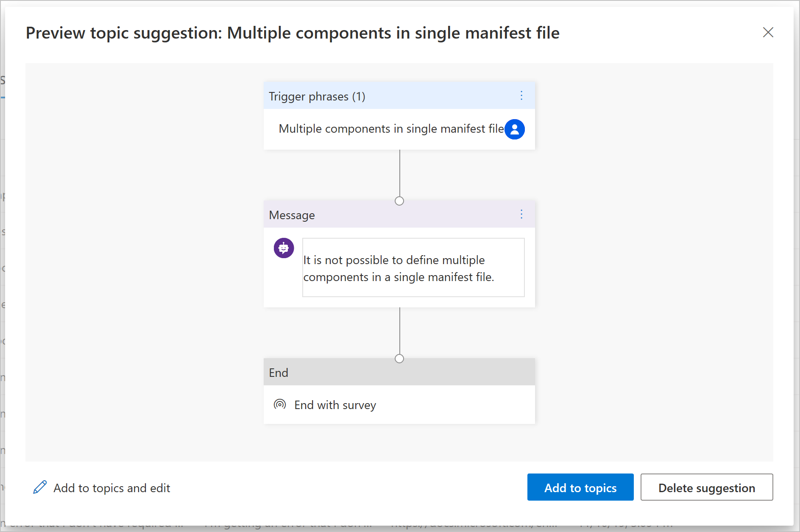Close the preview topic suggestion dialog
The width and height of the screenshot is (800, 532).
[768, 33]
